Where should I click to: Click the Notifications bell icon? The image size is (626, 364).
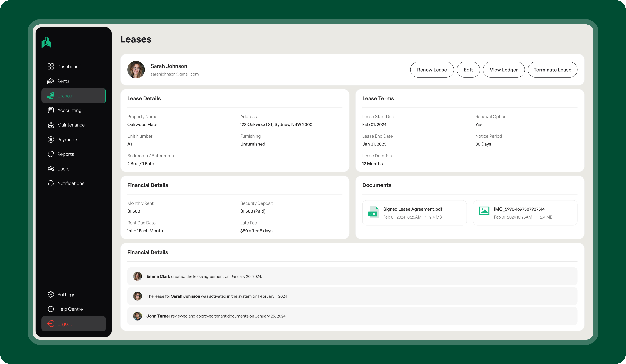click(51, 183)
